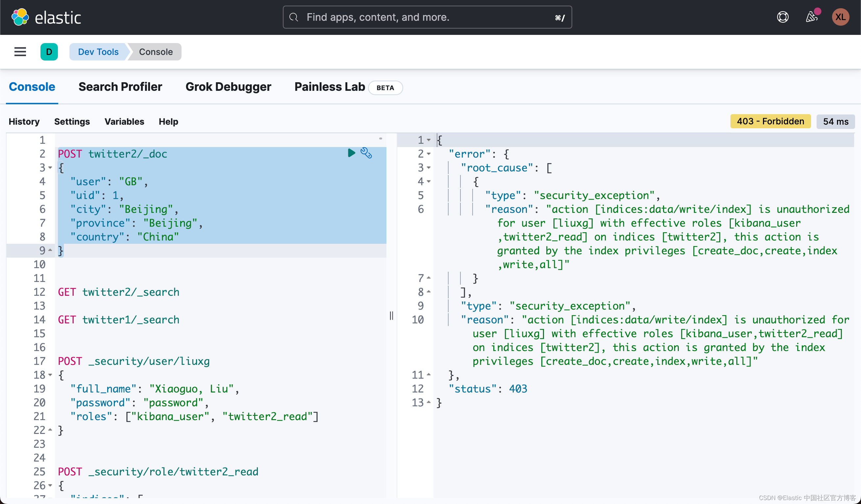The image size is (861, 504).
Task: Switch to the Search Profiler tab
Action: [x=120, y=87]
